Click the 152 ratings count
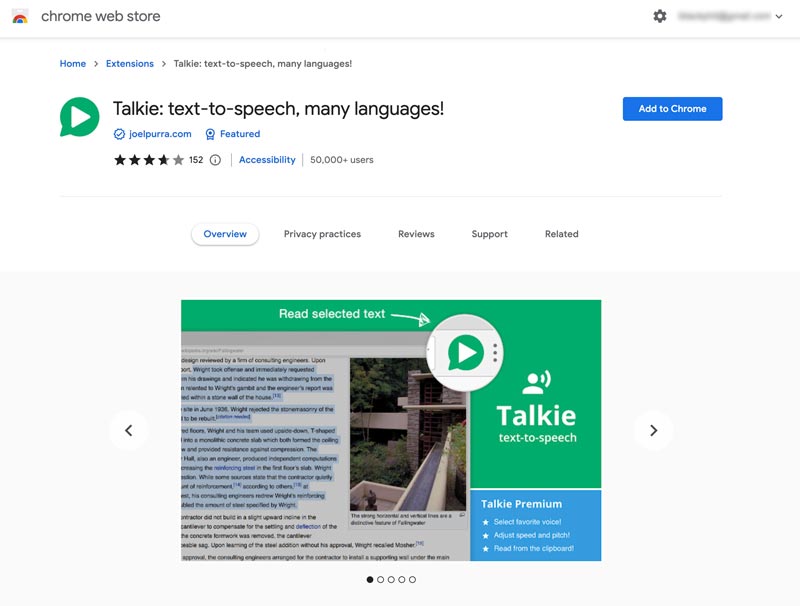Screen dimensions: 800x606 click(x=196, y=160)
